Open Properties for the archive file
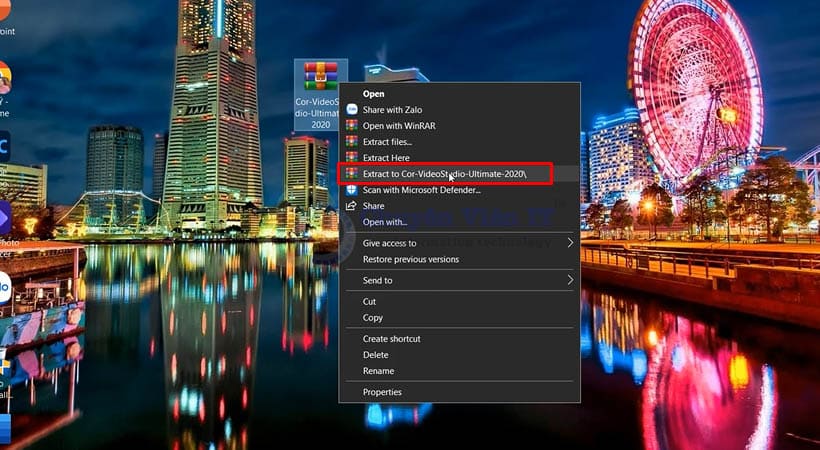The width and height of the screenshot is (820, 450). point(382,392)
